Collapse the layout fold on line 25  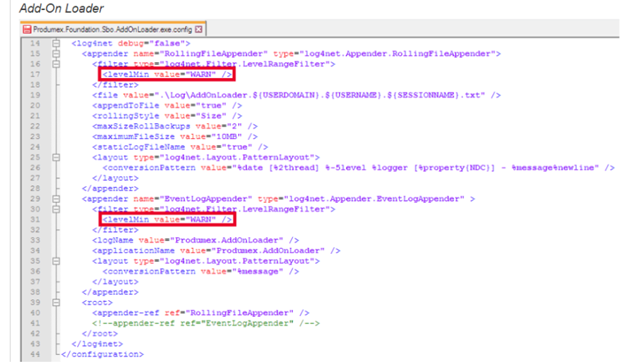(x=56, y=157)
